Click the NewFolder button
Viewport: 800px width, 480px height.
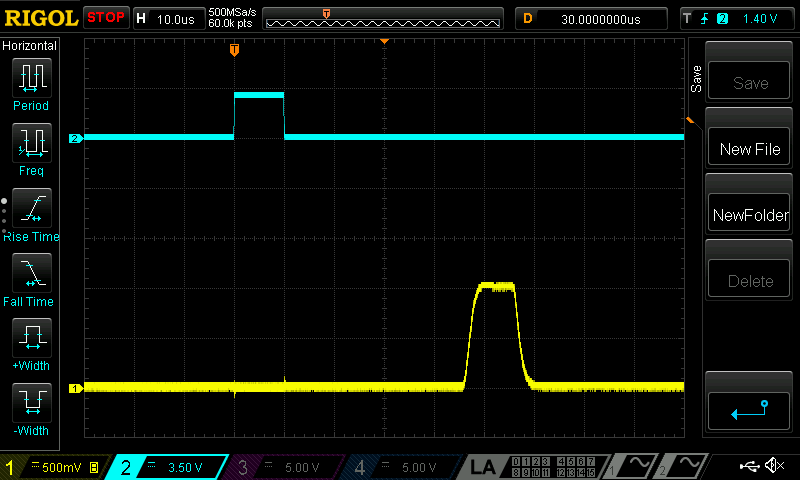click(749, 212)
